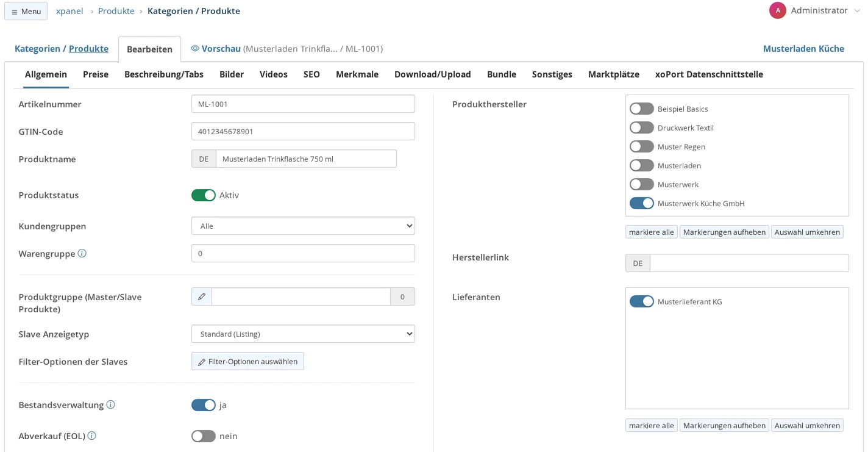Click the eye icon next to Vorschau
This screenshot has height=452, width=868.
195,48
